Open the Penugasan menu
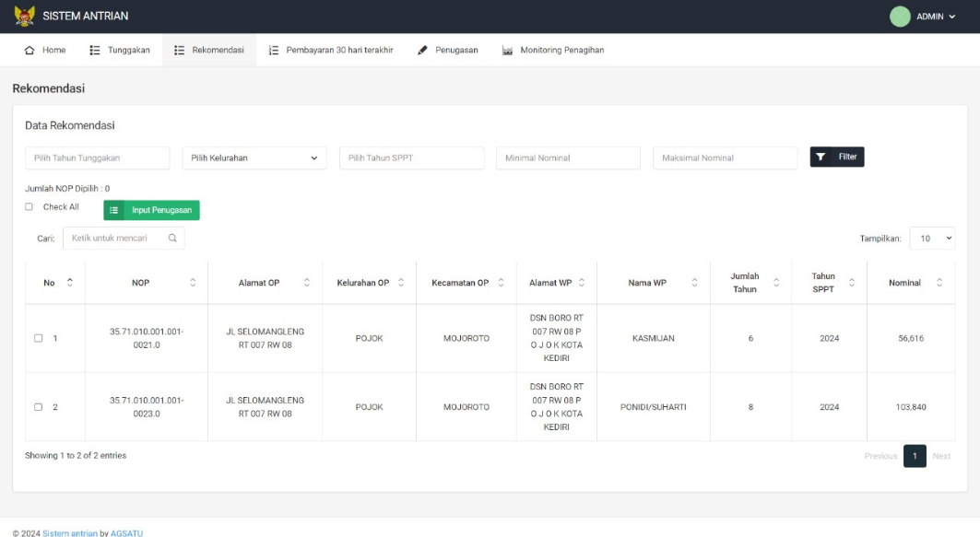This screenshot has width=980, height=537. [447, 50]
